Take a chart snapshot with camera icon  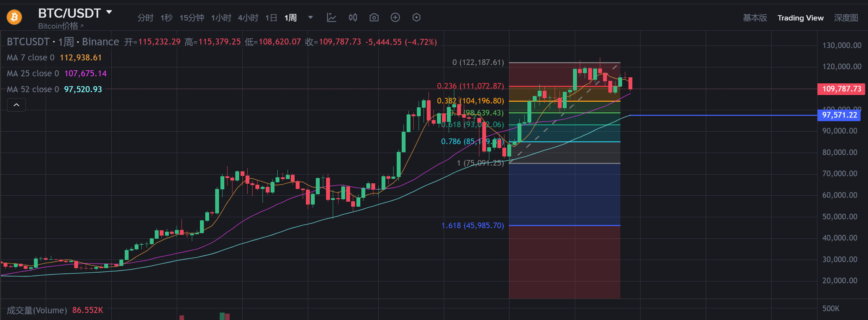374,17
